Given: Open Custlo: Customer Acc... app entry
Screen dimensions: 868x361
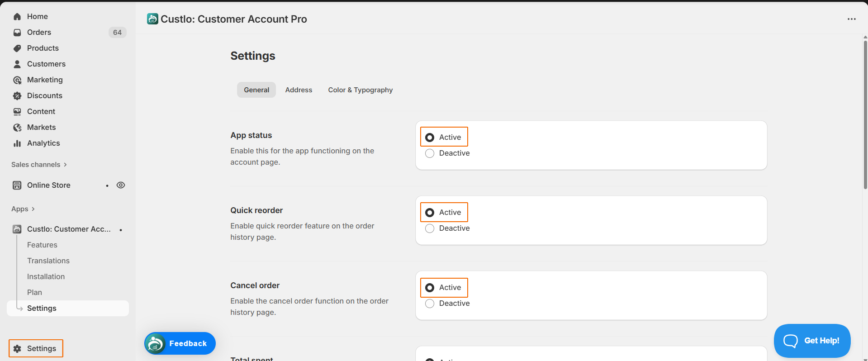Looking at the screenshot, I should tap(68, 229).
